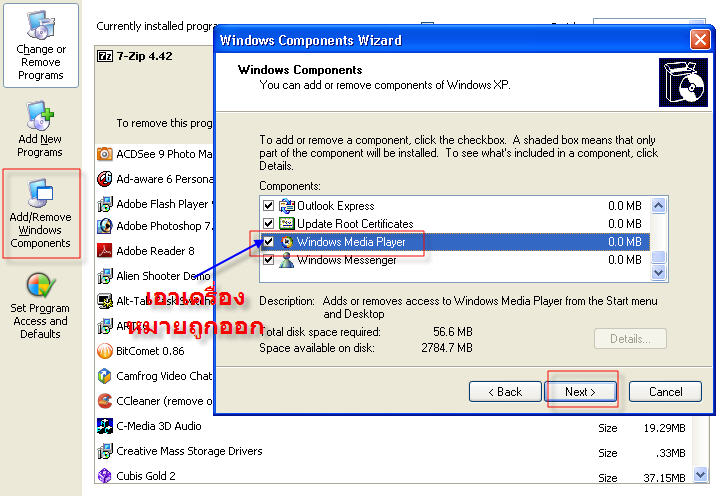This screenshot has width=722, height=496.
Task: Click Windows Media Player component icon
Action: pyautogui.click(x=286, y=242)
